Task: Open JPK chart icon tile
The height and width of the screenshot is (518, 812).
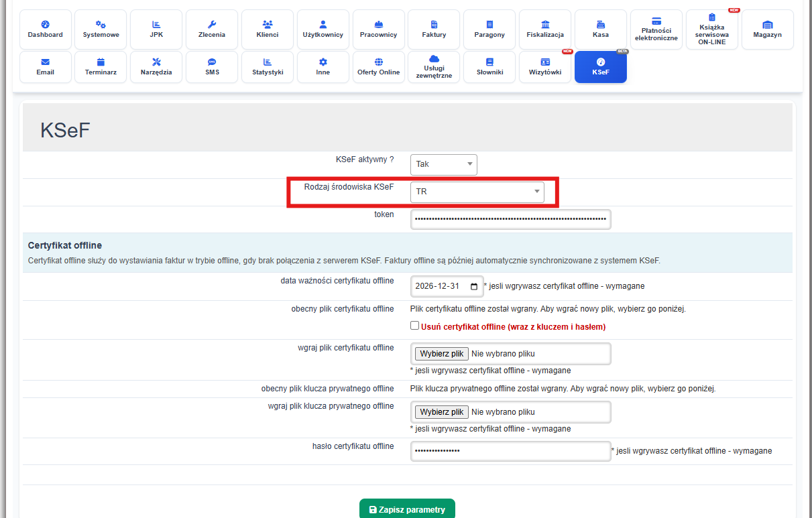Action: click(156, 29)
